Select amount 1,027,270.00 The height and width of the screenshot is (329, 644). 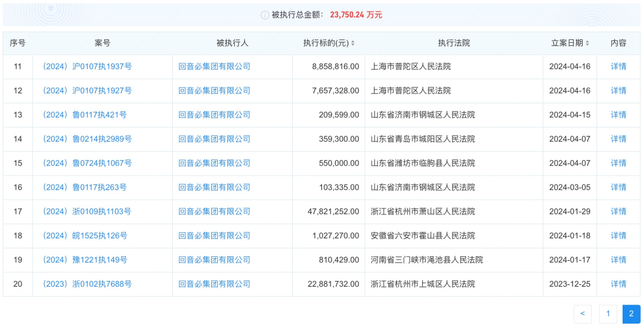[x=336, y=236]
